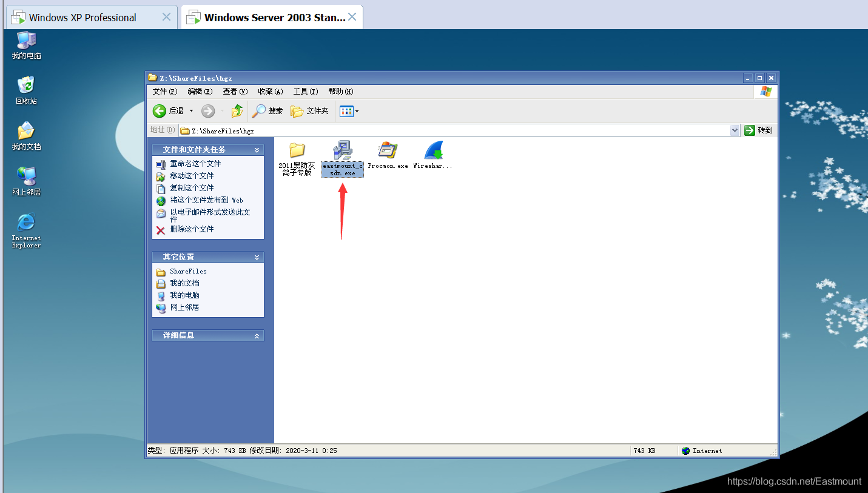868x493 pixels.
Task: Toggle the 文件夹 folders pane
Action: tap(309, 111)
